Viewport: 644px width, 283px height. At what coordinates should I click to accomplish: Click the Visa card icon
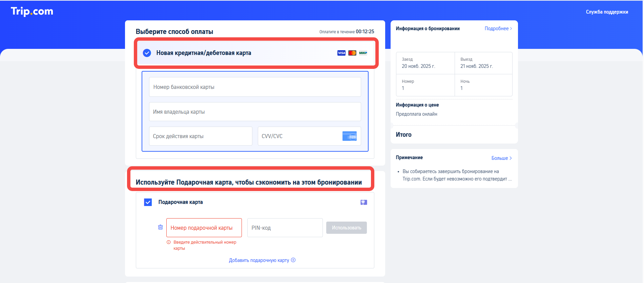click(341, 53)
